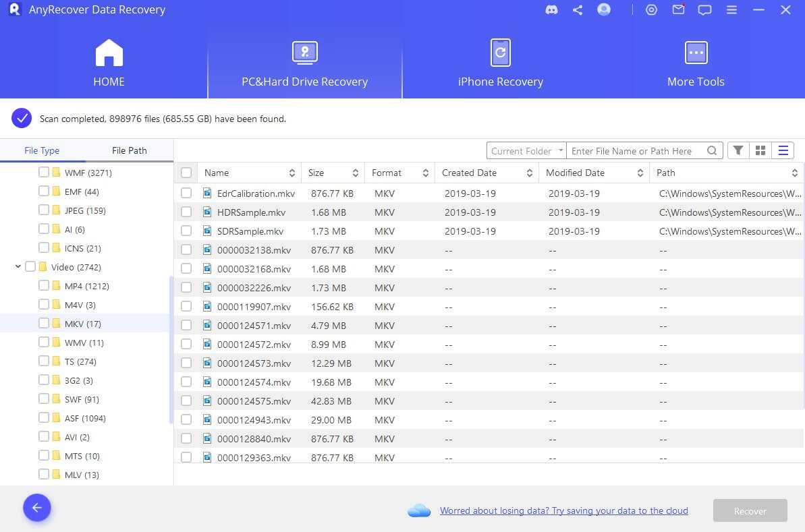Switch to grid thumbnail view
Screen dimensions: 805x532
pos(760,150)
